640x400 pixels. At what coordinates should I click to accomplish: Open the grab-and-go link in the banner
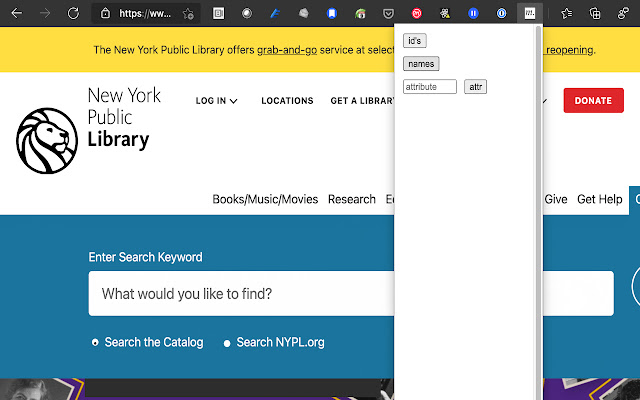coord(287,50)
